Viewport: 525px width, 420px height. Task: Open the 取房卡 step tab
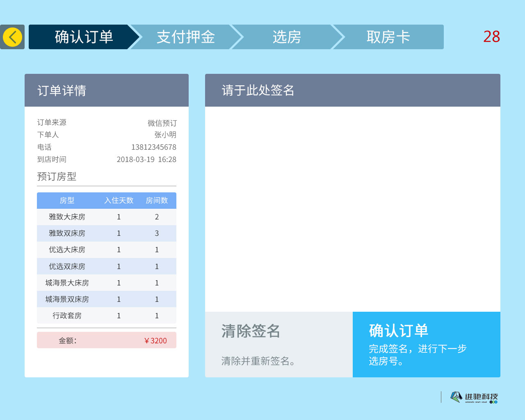[x=388, y=37]
